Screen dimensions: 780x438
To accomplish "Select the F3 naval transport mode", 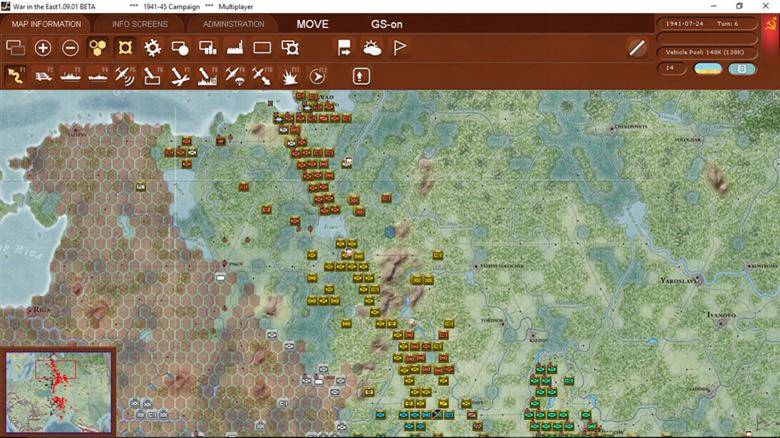I will pyautogui.click(x=70, y=76).
